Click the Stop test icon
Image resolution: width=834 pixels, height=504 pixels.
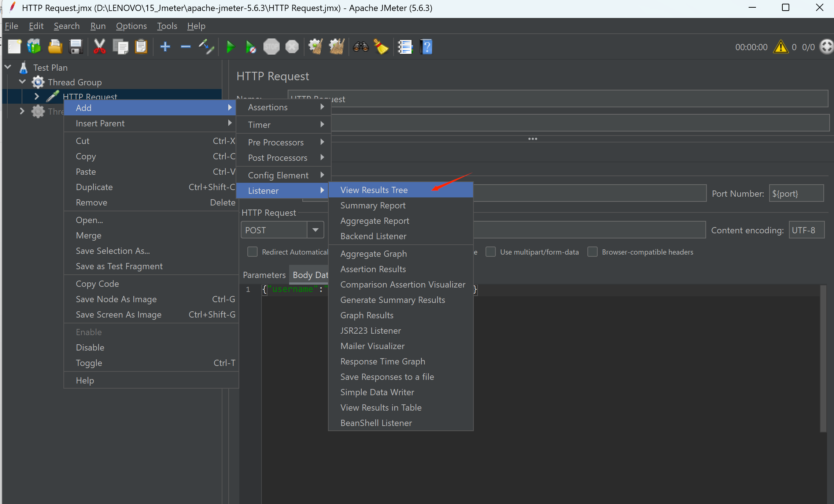[x=271, y=47]
